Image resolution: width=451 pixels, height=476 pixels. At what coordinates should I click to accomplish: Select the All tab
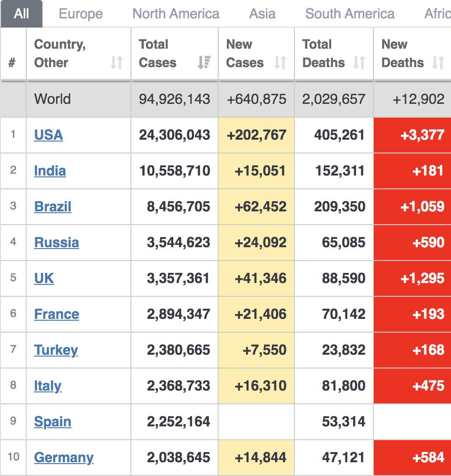click(22, 14)
